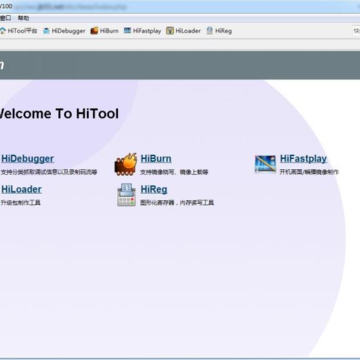Click the description text under HiReg link
The height and width of the screenshot is (360, 360).
(177, 203)
